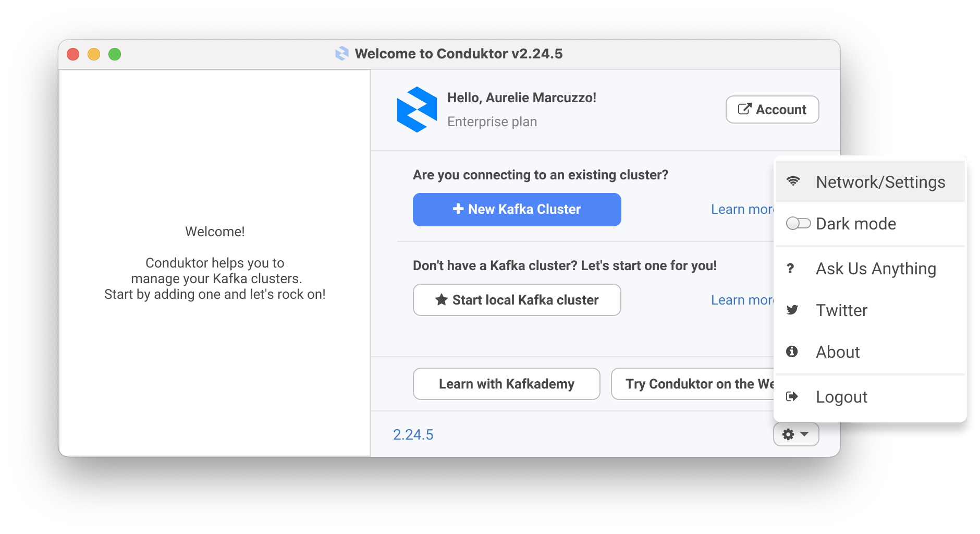Viewport: 980px width, 534px height.
Task: Click the Enterprise plan text
Action: (x=492, y=122)
